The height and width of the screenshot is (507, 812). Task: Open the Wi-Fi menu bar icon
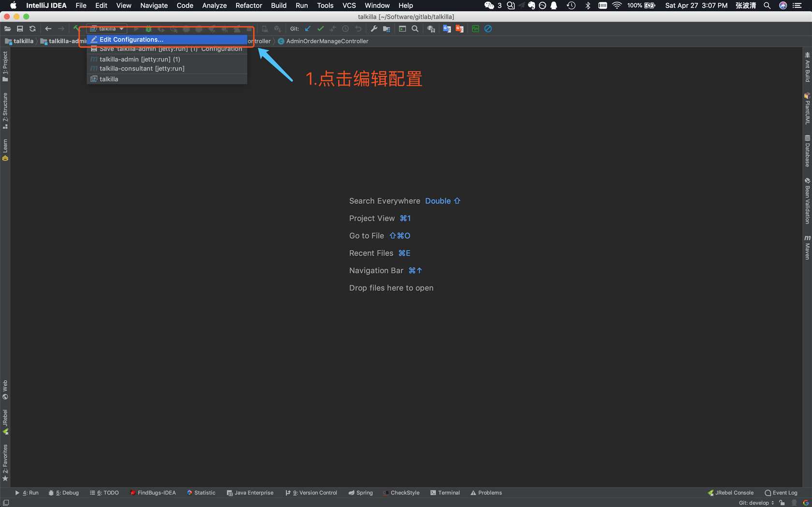click(x=617, y=5)
